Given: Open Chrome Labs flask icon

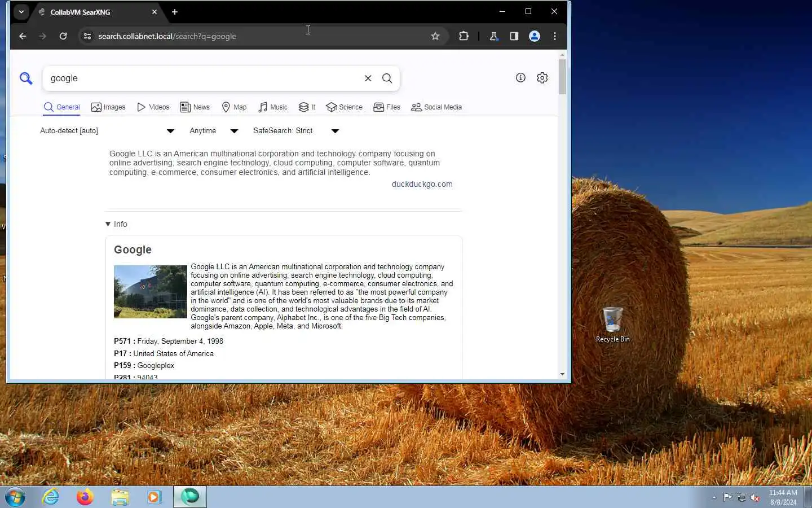Looking at the screenshot, I should (x=494, y=36).
